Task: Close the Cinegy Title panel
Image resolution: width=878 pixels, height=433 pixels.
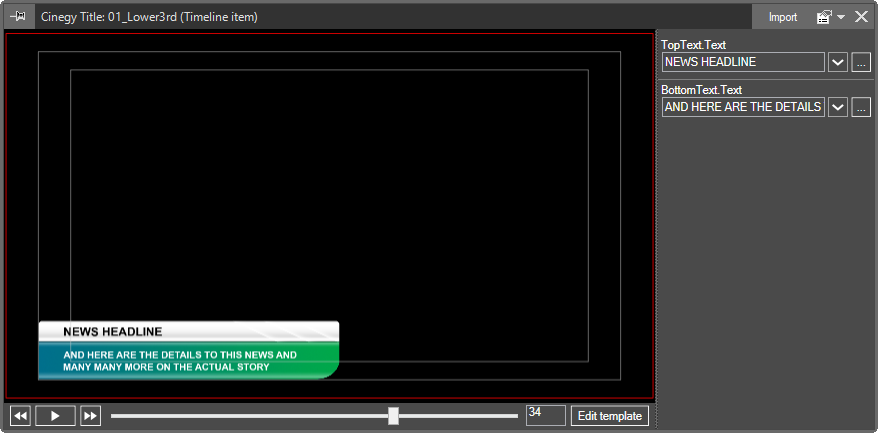Action: [x=861, y=17]
